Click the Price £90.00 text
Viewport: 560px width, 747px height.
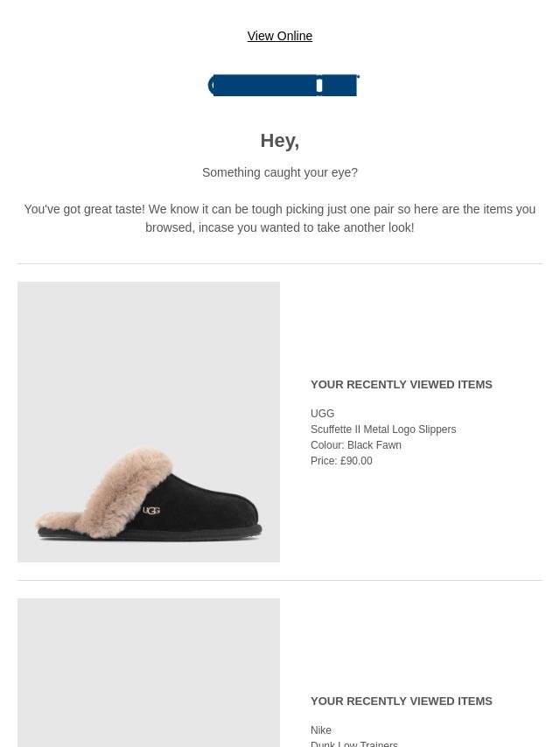341,461
